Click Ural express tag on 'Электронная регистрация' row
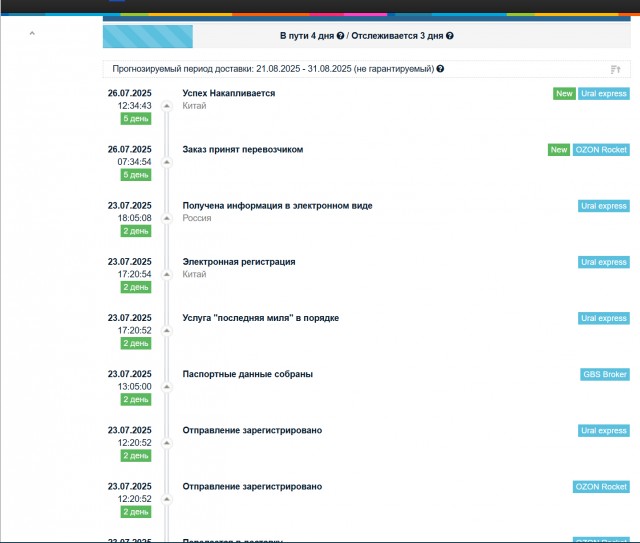 click(x=604, y=262)
